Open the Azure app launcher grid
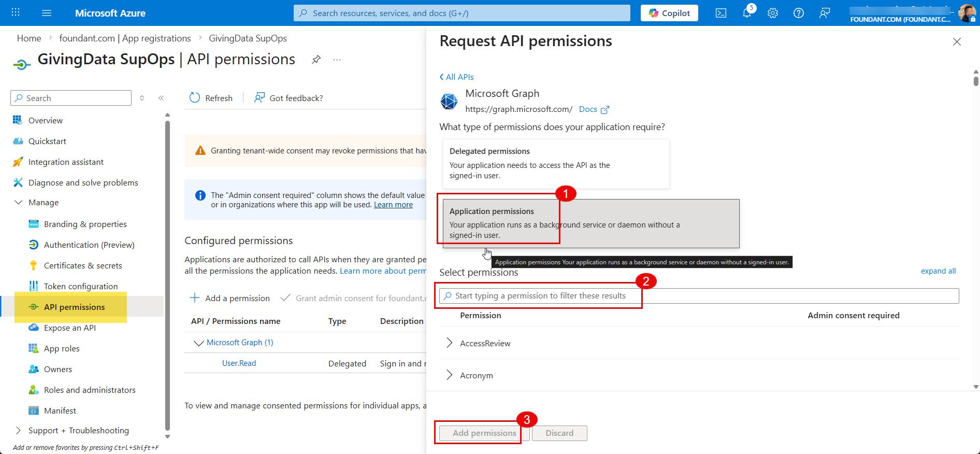Image resolution: width=980 pixels, height=454 pixels. 16,12
